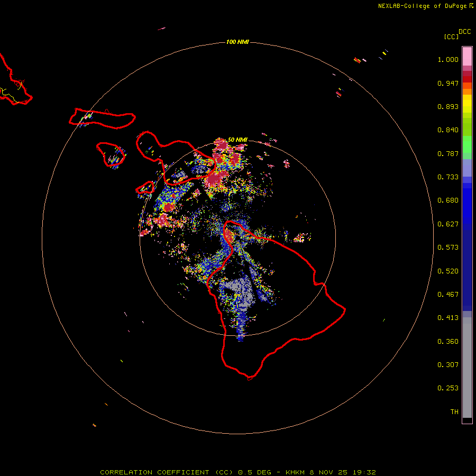Click the 0.840 scale value
Screen dimensions: 476x476
(x=448, y=130)
